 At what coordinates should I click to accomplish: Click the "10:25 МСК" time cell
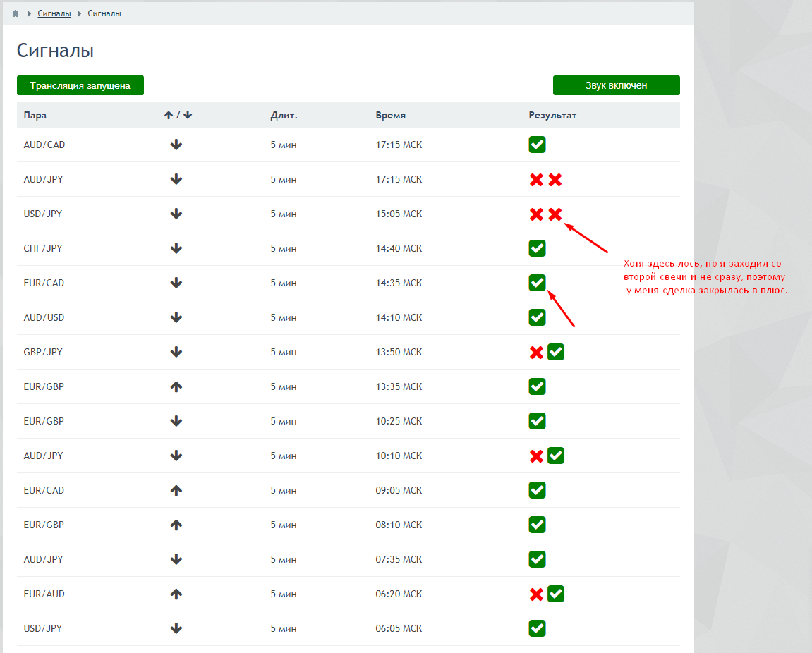399,421
